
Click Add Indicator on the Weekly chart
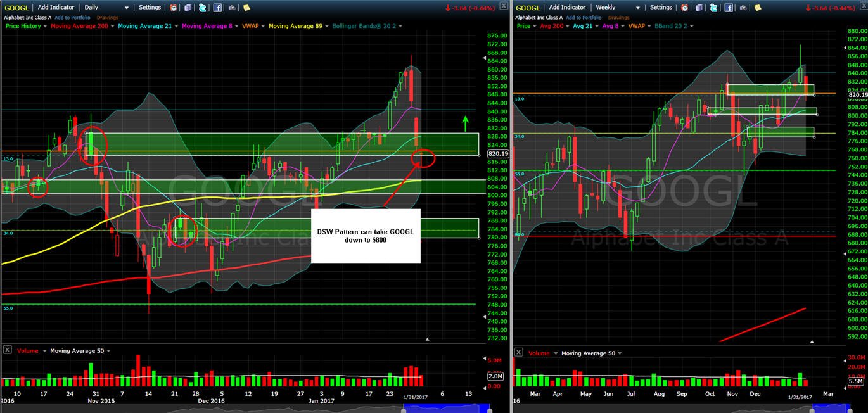point(567,8)
